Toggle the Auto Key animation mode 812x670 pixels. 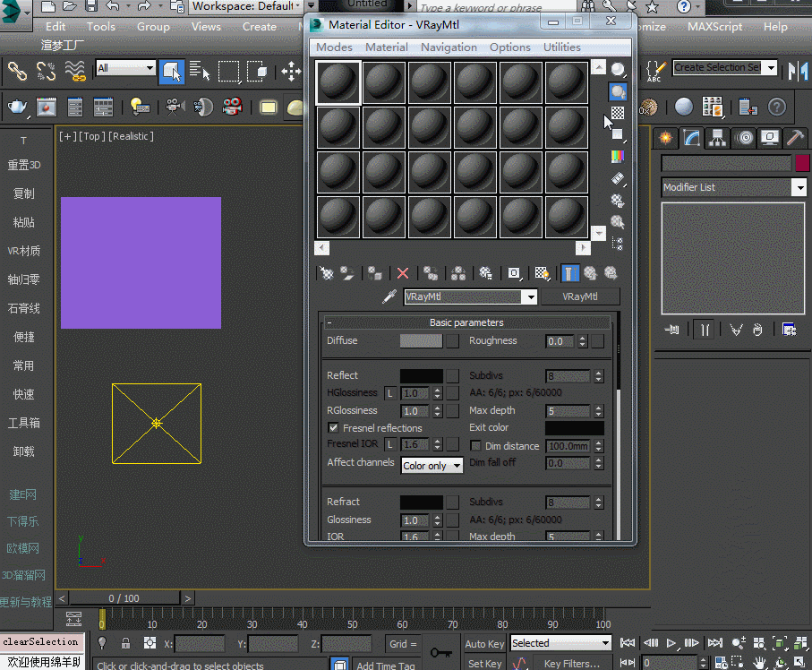click(484, 643)
